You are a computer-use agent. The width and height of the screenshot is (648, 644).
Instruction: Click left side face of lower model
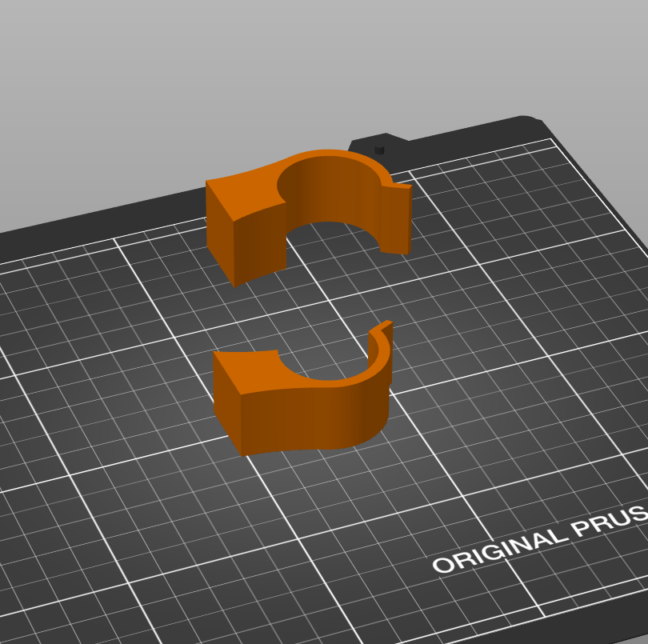pyautogui.click(x=227, y=403)
